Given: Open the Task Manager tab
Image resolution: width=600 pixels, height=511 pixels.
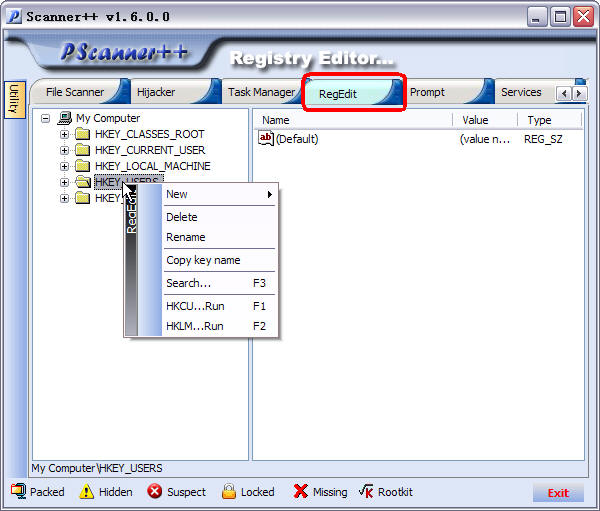Looking at the screenshot, I should [x=262, y=92].
